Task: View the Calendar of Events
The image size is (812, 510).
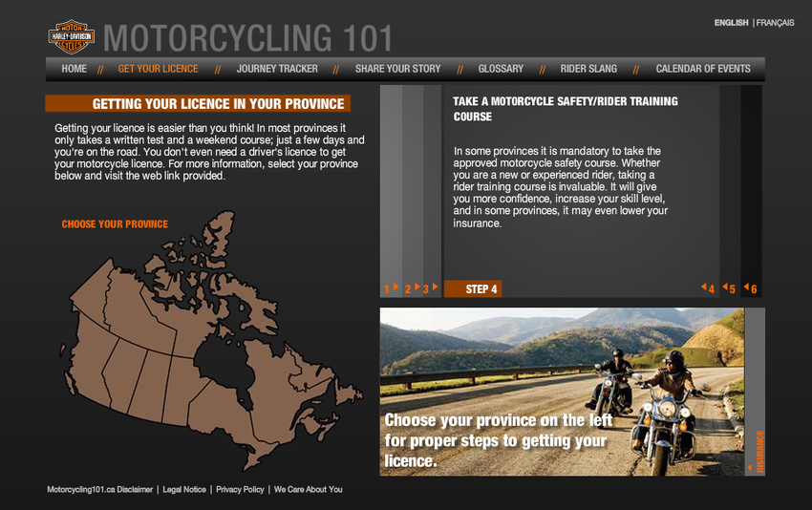Action: (x=703, y=69)
